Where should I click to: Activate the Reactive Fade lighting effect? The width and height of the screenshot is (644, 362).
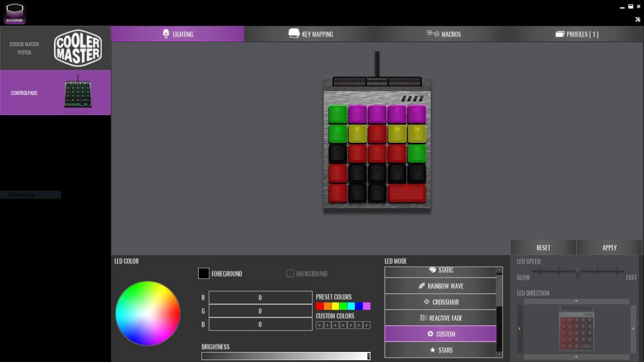(x=440, y=318)
